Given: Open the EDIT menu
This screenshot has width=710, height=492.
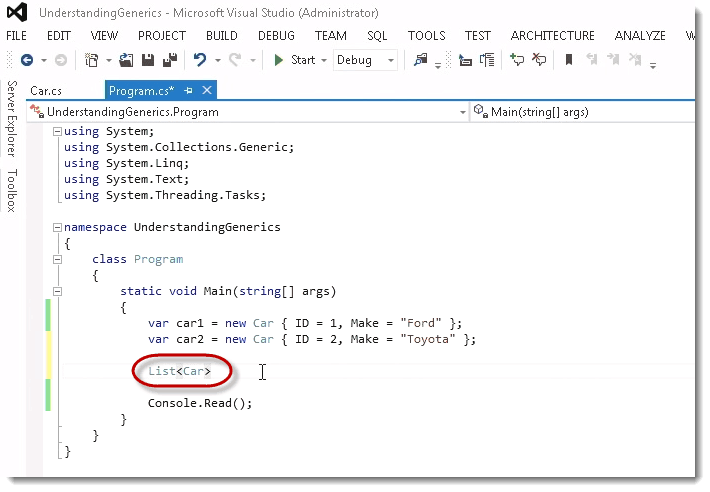Looking at the screenshot, I should click(59, 36).
